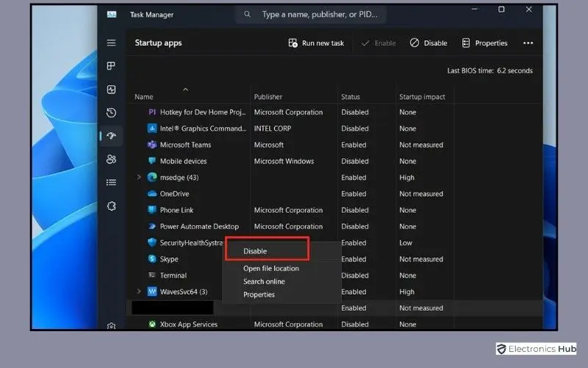
Task: Toggle sort order arrow above Name column
Action: click(185, 89)
